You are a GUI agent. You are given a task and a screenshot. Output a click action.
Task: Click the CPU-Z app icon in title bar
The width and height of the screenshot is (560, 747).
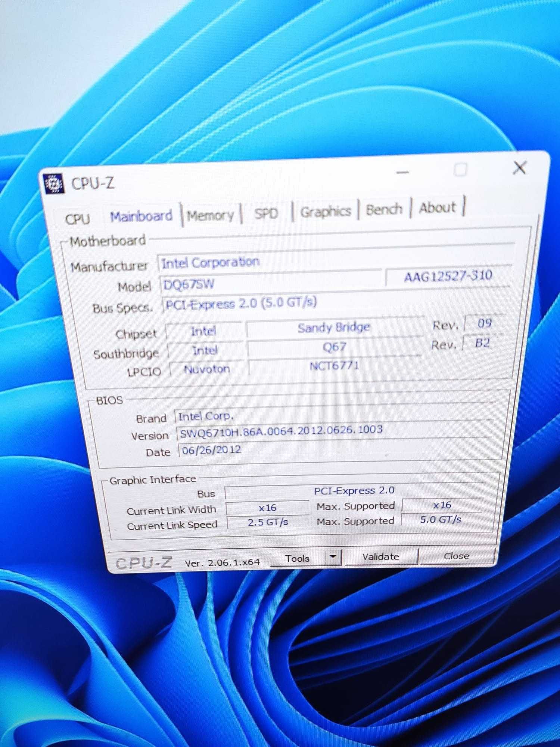(54, 184)
